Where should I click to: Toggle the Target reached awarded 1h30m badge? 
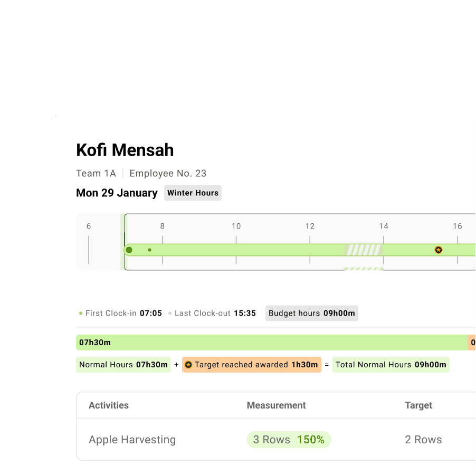coord(252,365)
